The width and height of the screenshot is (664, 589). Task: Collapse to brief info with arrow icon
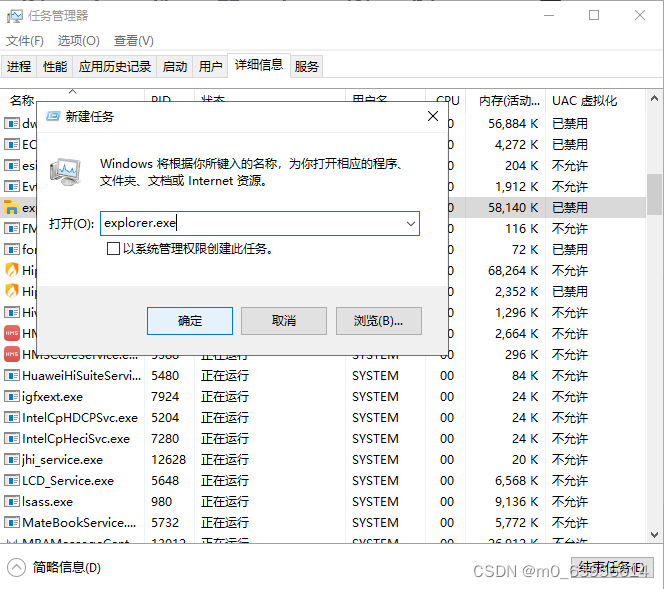tap(17, 567)
